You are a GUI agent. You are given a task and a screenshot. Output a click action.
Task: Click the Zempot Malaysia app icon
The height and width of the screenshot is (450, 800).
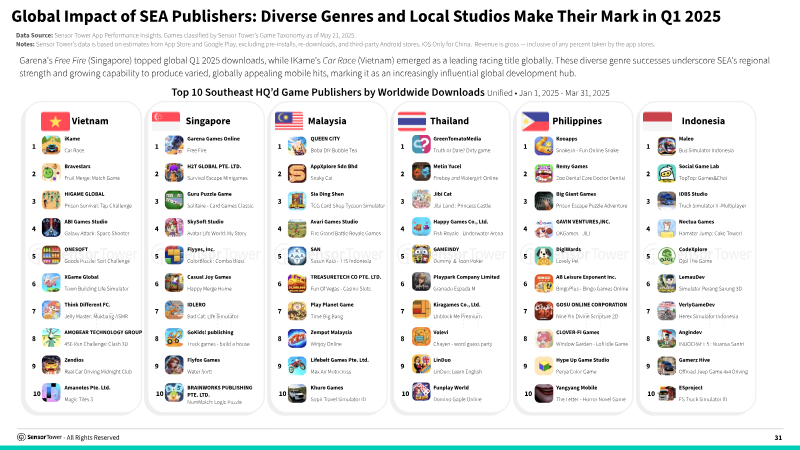pyautogui.click(x=297, y=338)
